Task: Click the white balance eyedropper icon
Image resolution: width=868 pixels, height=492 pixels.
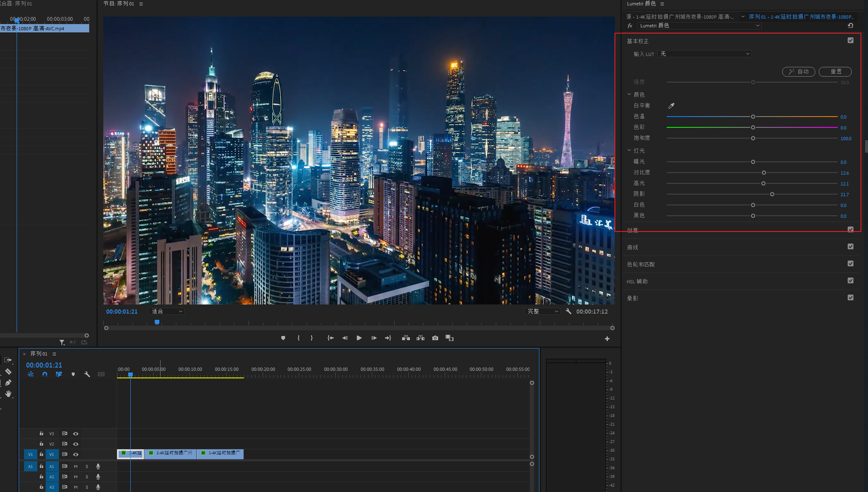Action: click(671, 106)
